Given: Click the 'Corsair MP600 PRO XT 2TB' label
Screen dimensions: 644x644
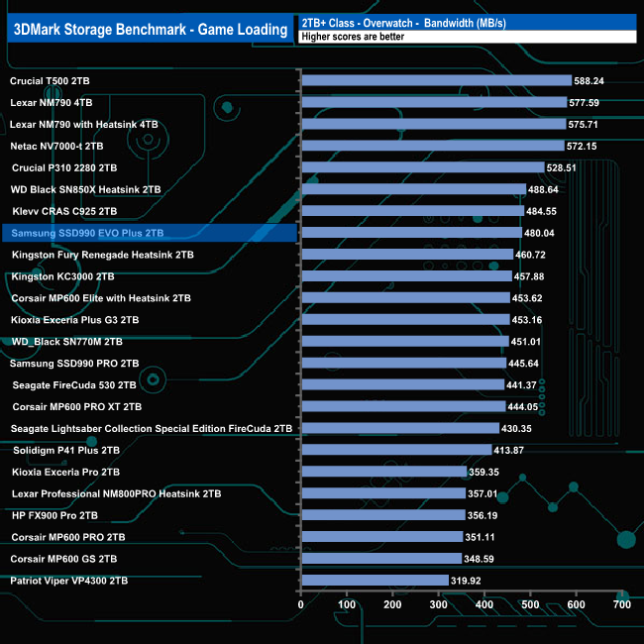Looking at the screenshot, I should 77,407.
